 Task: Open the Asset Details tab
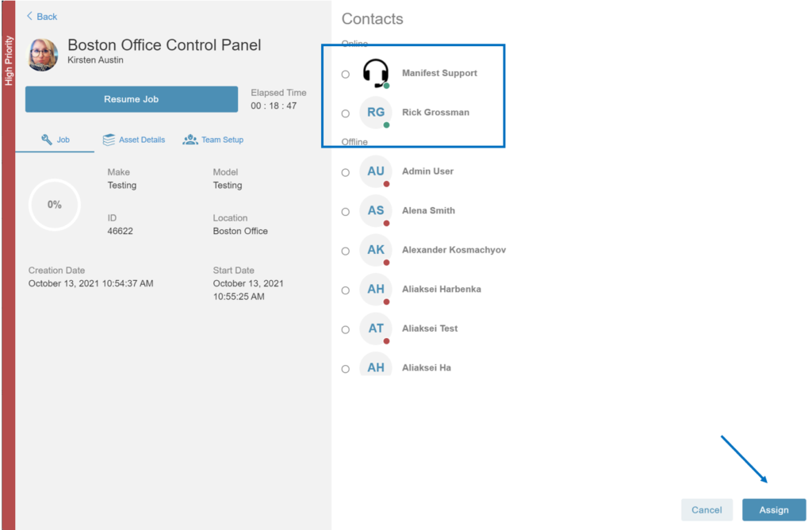[x=133, y=140]
